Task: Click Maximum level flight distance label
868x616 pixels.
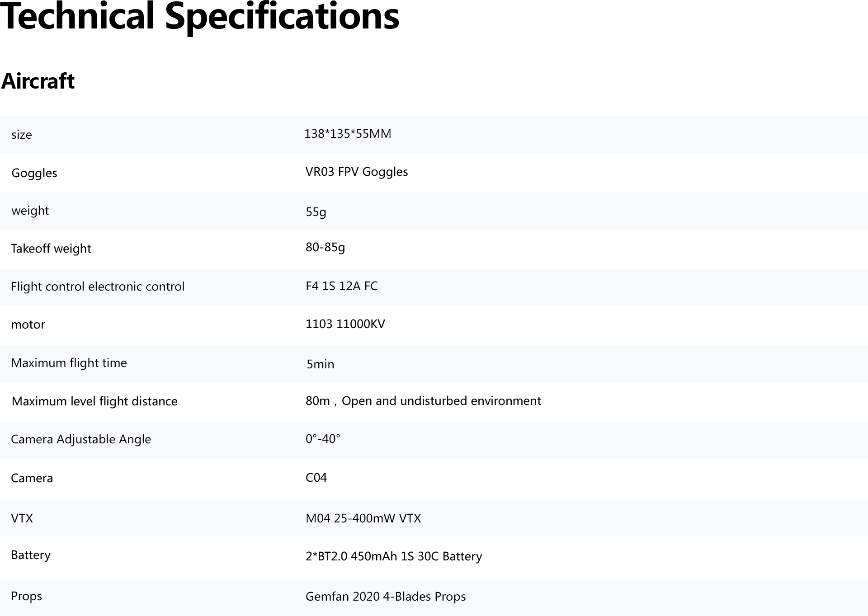Action: click(x=94, y=401)
